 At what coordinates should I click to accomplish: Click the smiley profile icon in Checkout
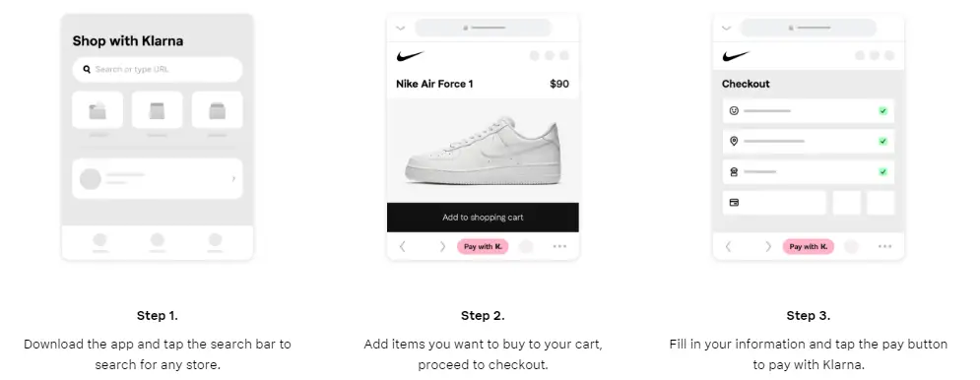pyautogui.click(x=734, y=110)
